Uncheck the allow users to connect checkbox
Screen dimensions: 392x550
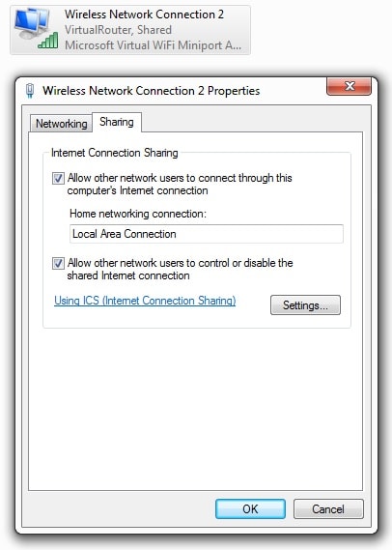coord(58,178)
